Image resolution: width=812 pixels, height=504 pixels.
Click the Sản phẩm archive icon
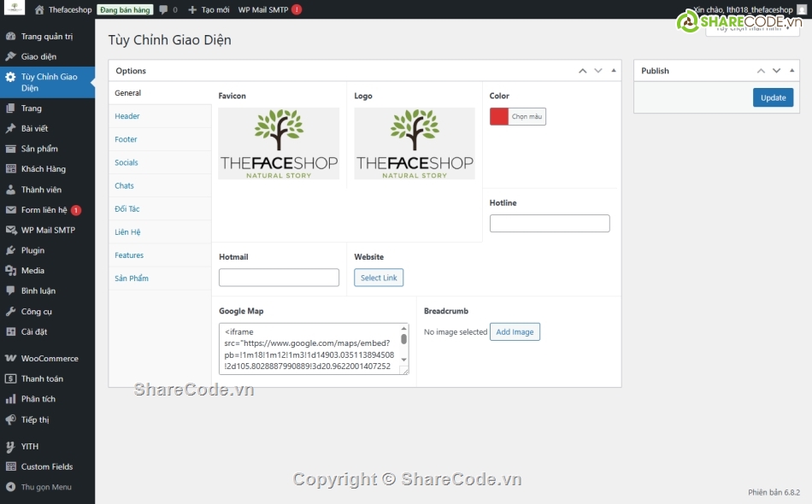pyautogui.click(x=10, y=149)
